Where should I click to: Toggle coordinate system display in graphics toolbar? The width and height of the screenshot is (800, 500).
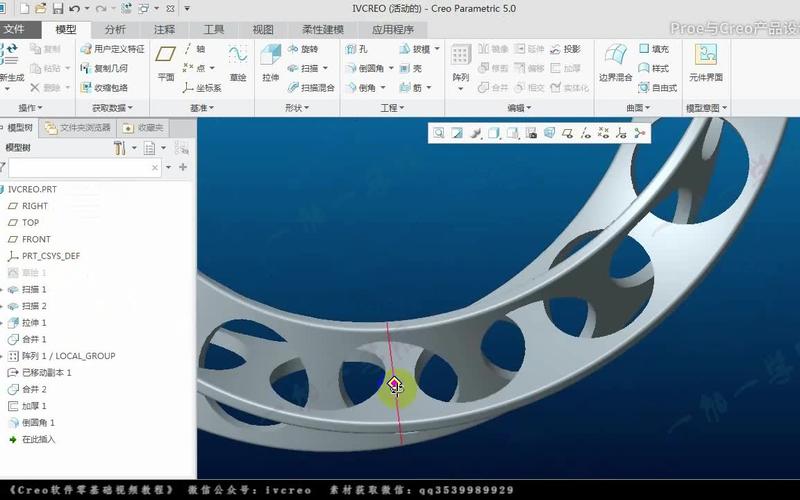[x=621, y=132]
